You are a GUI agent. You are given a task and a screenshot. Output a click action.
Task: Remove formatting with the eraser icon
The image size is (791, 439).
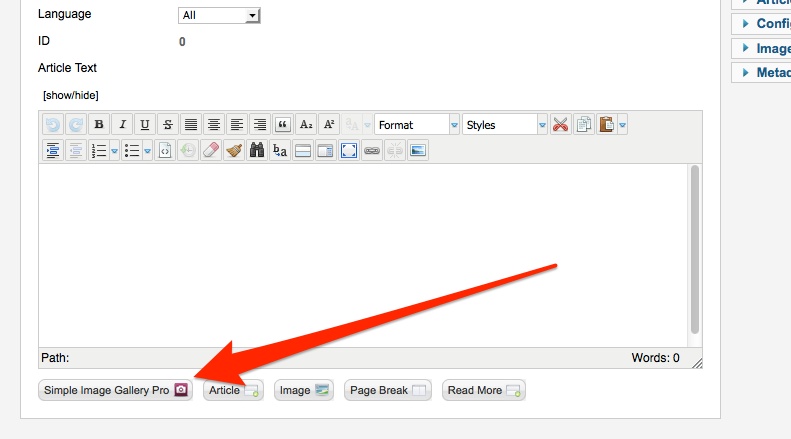click(211, 150)
